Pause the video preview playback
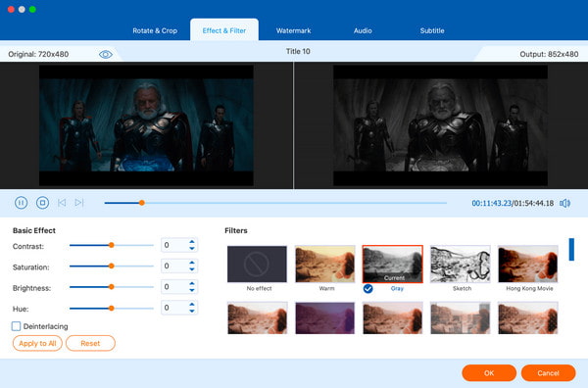Viewport: 588px width, 388px height. (21, 203)
